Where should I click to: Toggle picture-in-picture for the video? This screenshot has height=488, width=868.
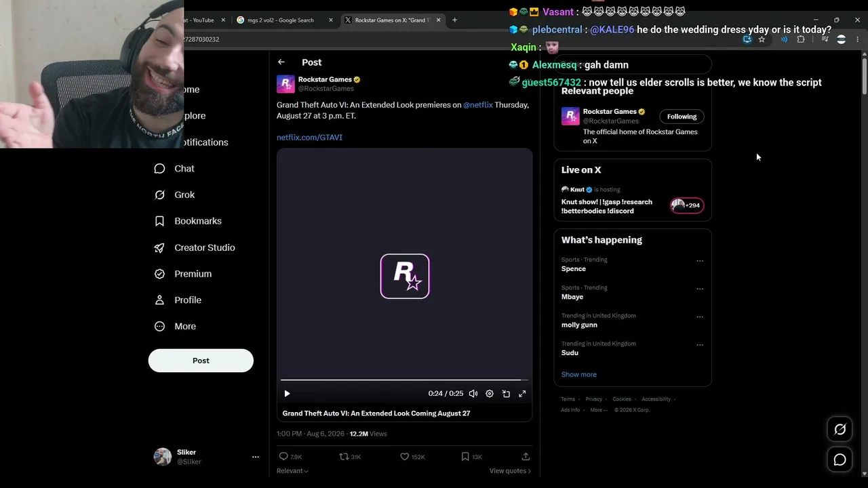tap(506, 394)
